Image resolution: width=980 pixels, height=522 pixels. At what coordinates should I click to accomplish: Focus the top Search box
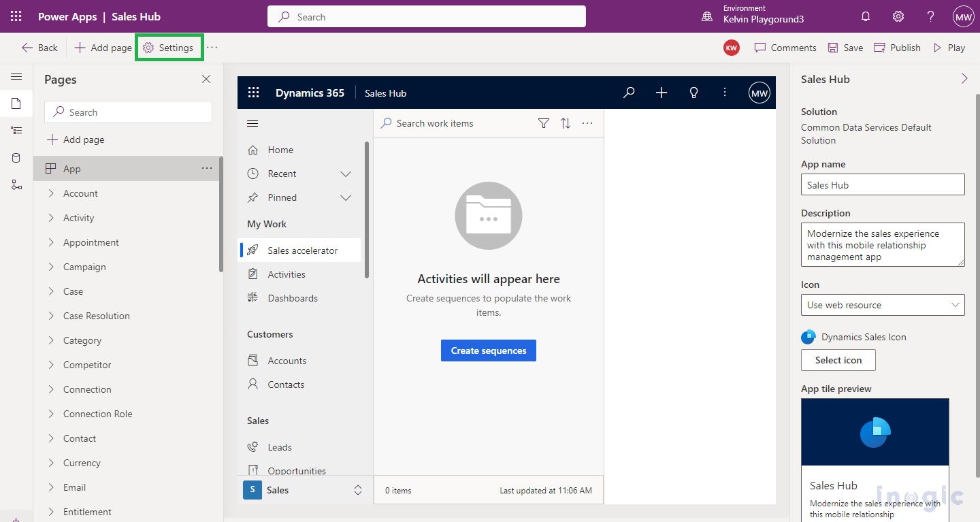point(427,16)
